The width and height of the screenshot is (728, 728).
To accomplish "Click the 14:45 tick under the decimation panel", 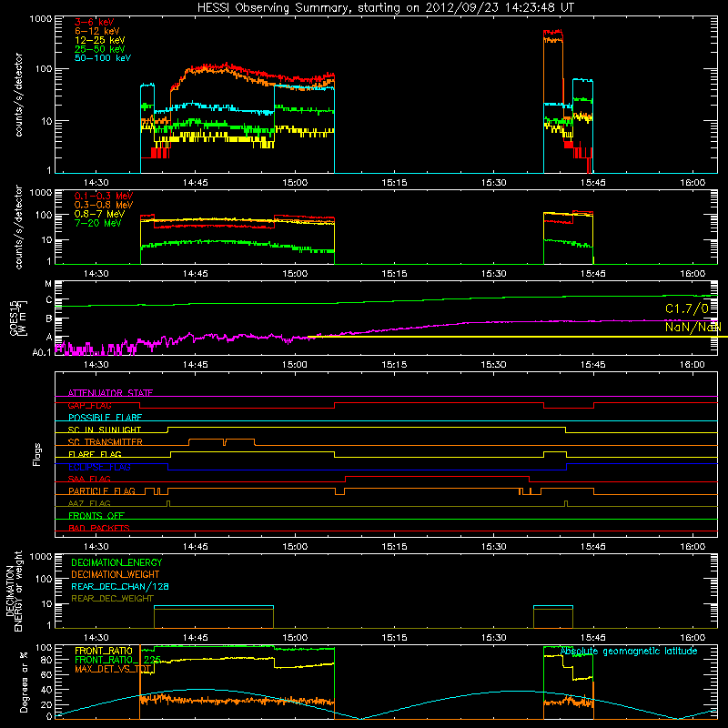I will [195, 638].
